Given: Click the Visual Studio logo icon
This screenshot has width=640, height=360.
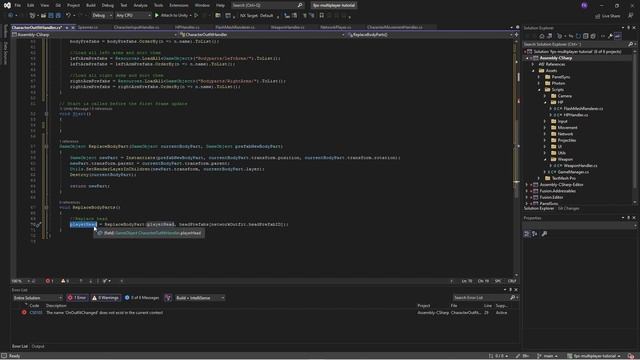Looking at the screenshot, I should 7,5.
